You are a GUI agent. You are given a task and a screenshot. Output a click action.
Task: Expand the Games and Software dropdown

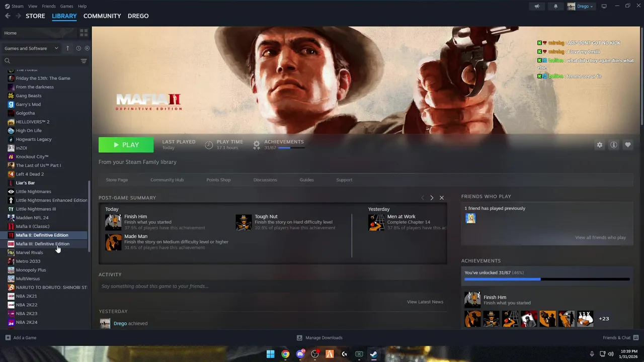pyautogui.click(x=32, y=48)
